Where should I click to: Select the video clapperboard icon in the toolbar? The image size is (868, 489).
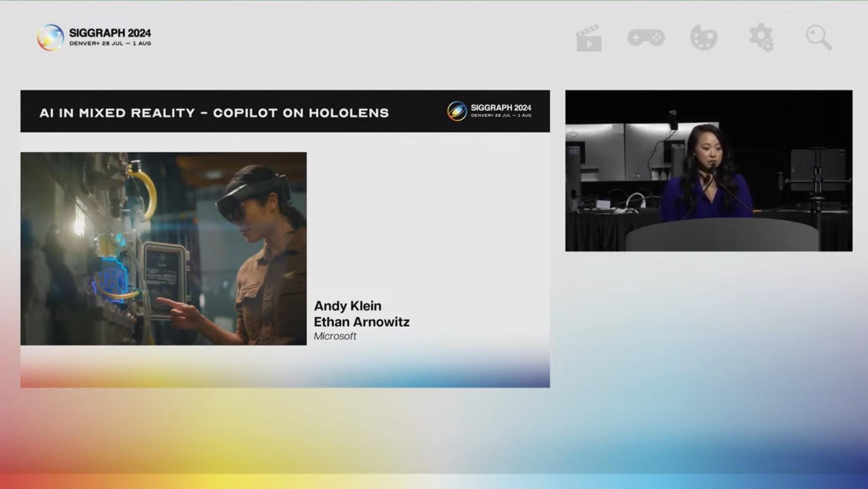point(589,38)
